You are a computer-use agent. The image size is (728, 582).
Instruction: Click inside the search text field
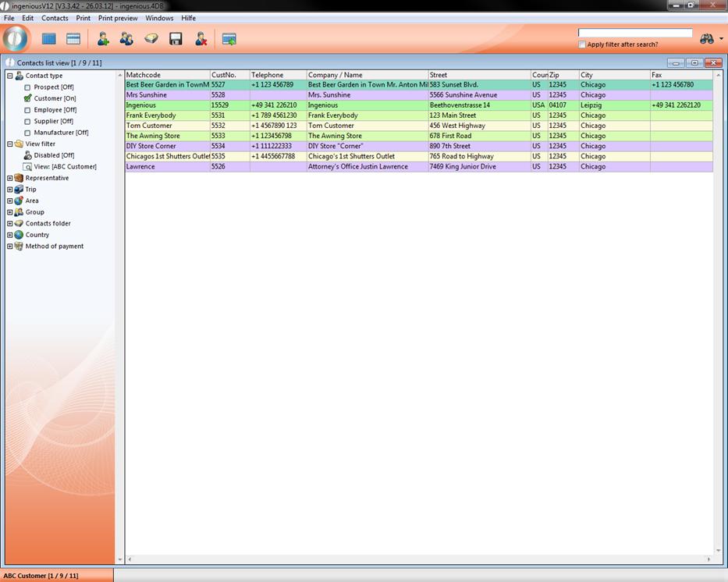pyautogui.click(x=634, y=33)
